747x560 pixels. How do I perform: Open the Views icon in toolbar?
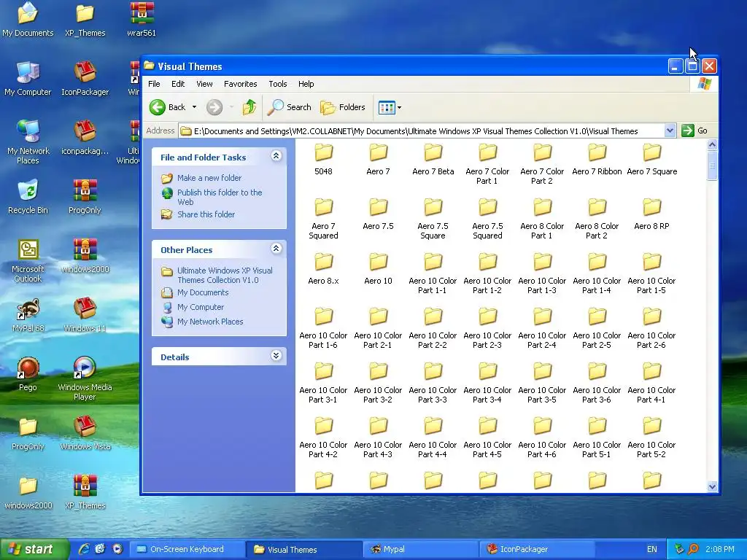point(387,108)
